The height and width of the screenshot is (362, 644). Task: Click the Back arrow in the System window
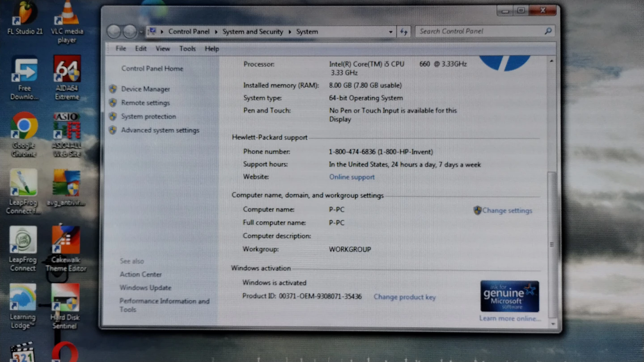pyautogui.click(x=114, y=32)
